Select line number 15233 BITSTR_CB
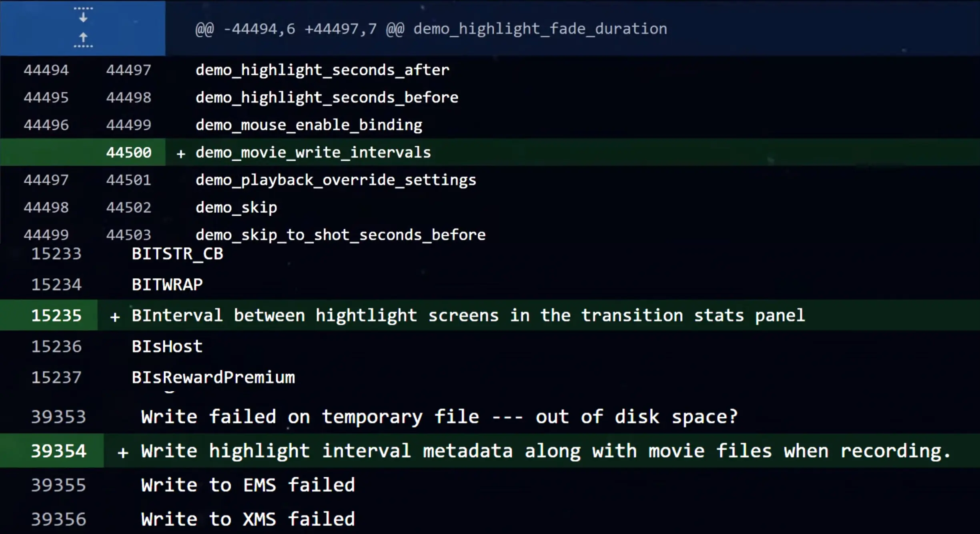This screenshot has height=534, width=980. tap(56, 254)
